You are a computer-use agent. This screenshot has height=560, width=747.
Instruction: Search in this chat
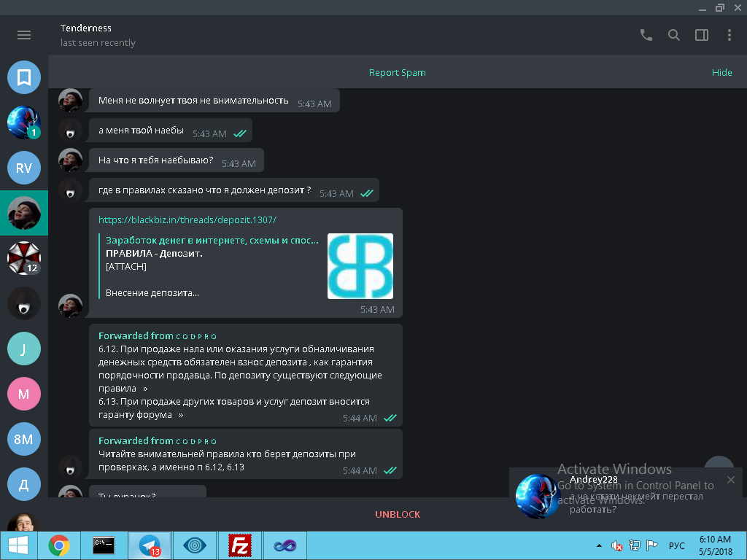tap(674, 35)
